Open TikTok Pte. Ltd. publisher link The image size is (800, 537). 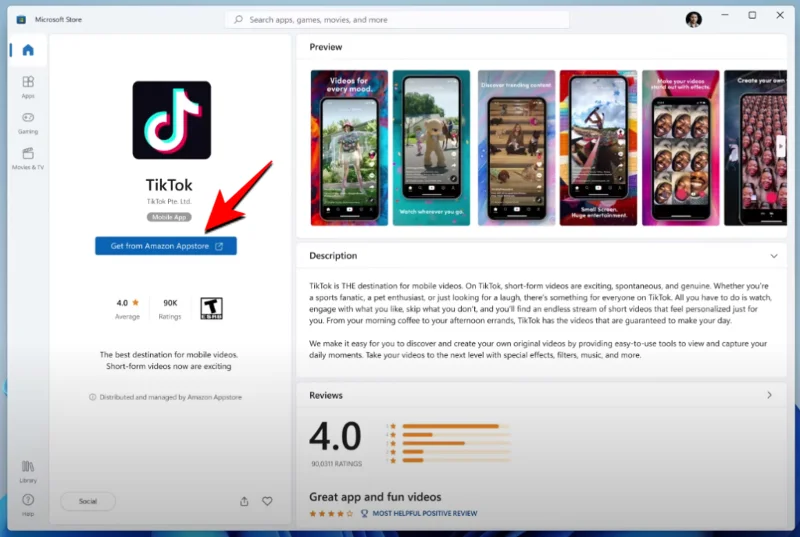pos(169,201)
